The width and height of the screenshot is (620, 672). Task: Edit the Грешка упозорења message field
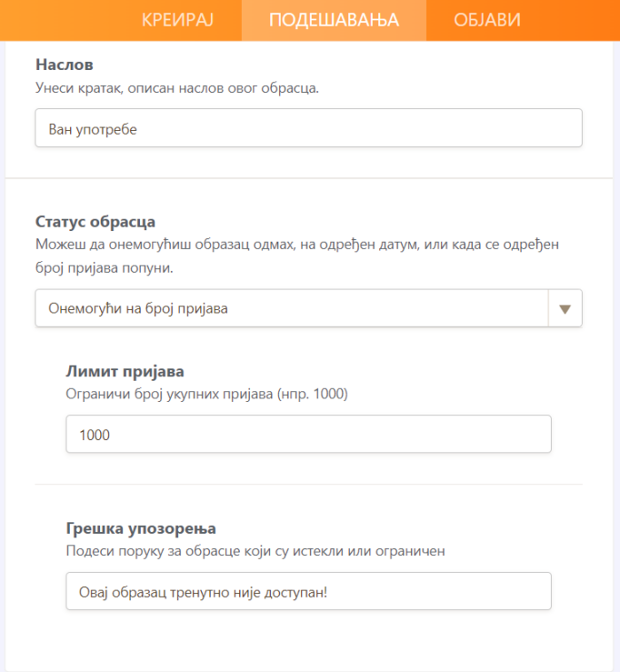click(308, 591)
